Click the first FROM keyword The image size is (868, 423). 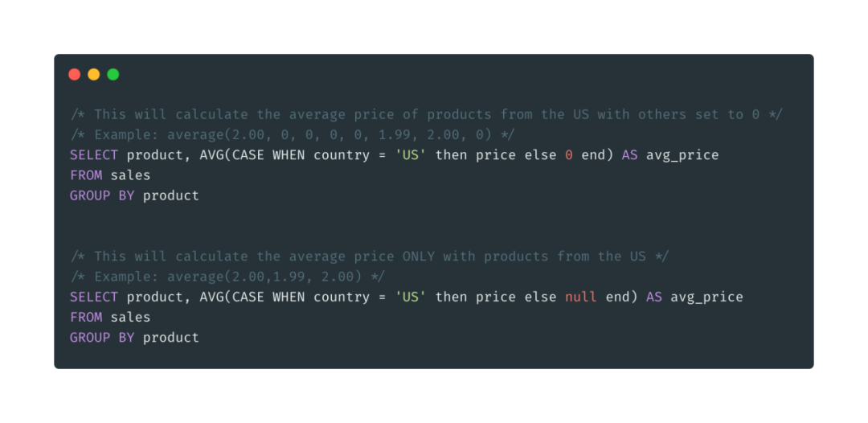(x=86, y=175)
